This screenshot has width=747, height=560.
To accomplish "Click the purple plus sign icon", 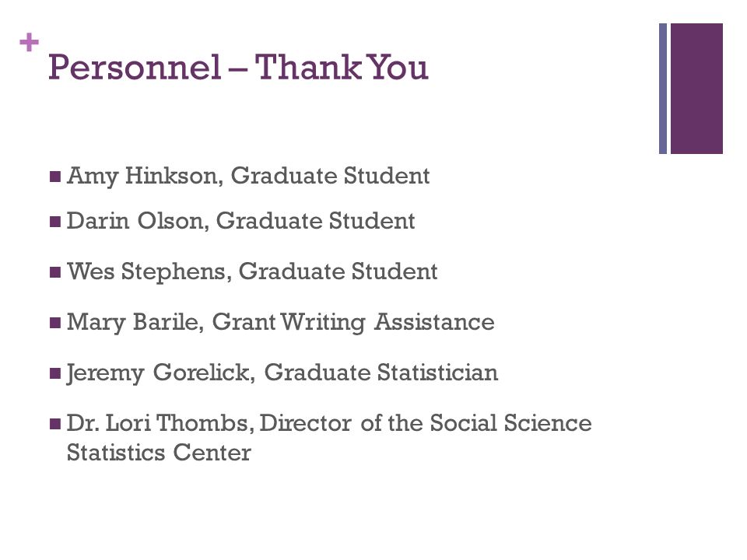I will tap(29, 42).
